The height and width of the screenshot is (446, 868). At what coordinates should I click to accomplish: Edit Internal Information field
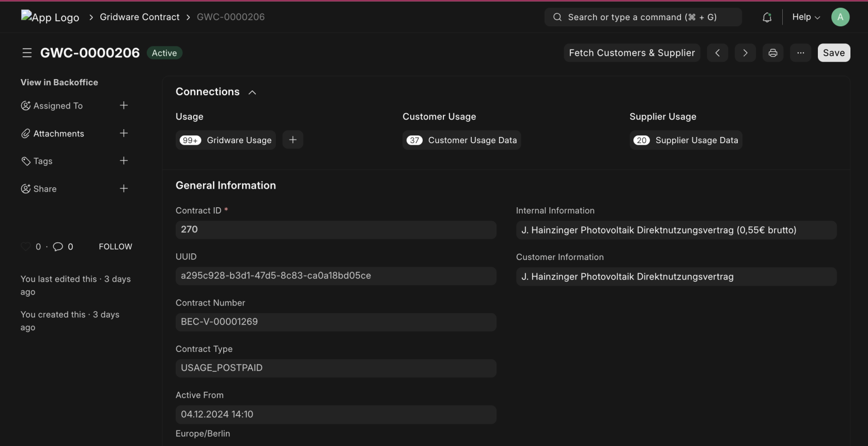click(x=676, y=230)
